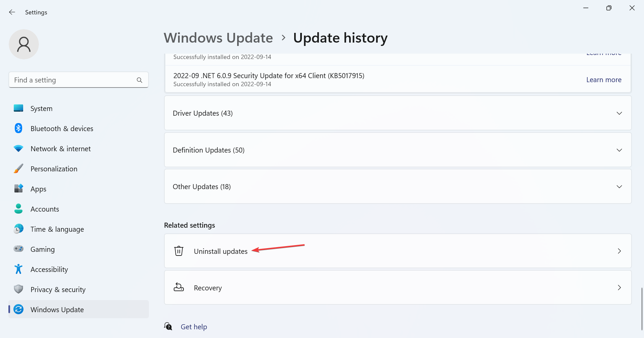Click the user profile avatar
The width and height of the screenshot is (644, 338).
point(24,44)
